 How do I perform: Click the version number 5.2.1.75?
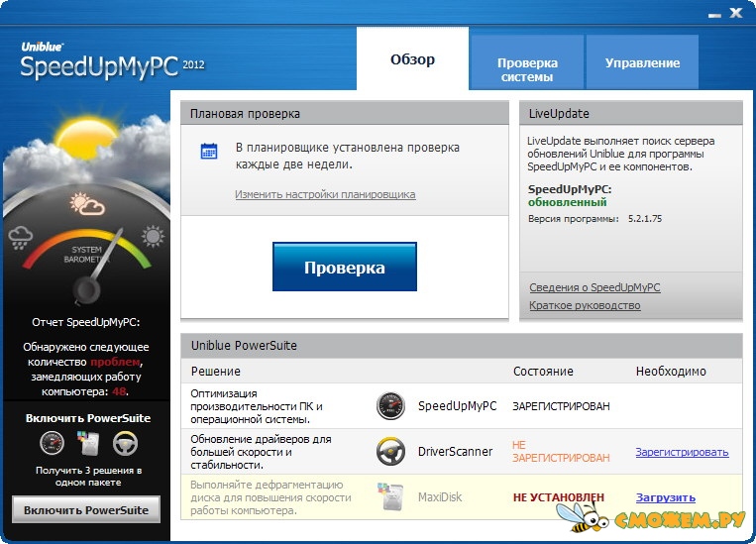coord(645,218)
